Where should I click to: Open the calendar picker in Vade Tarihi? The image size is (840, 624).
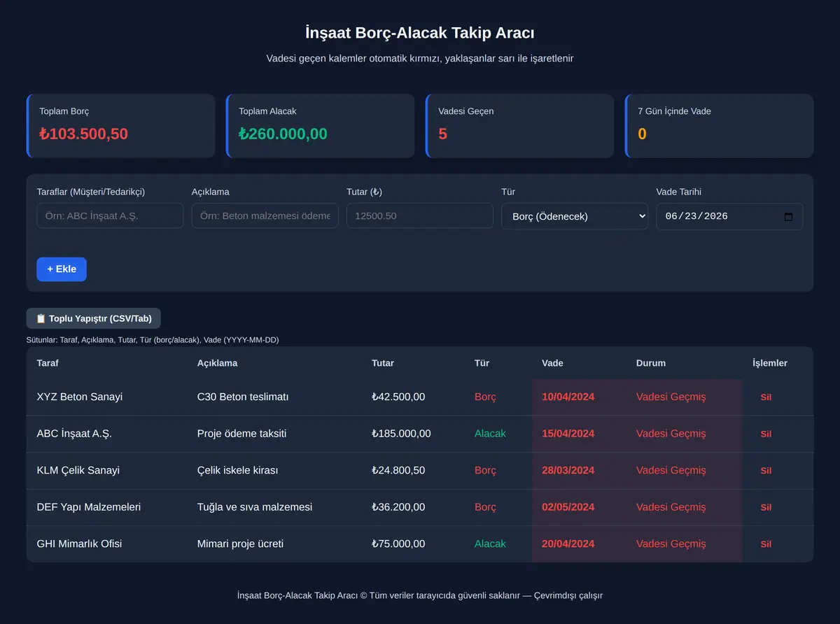(x=788, y=217)
